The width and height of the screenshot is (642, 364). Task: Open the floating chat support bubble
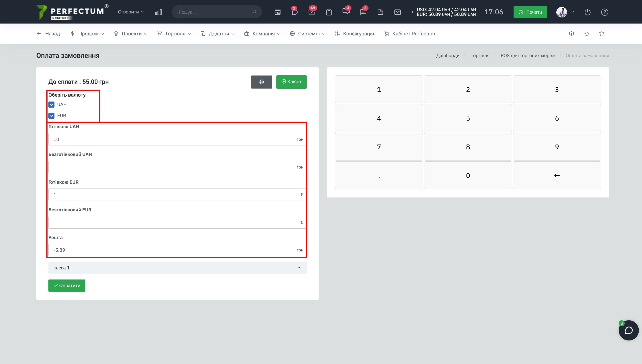[x=628, y=330]
